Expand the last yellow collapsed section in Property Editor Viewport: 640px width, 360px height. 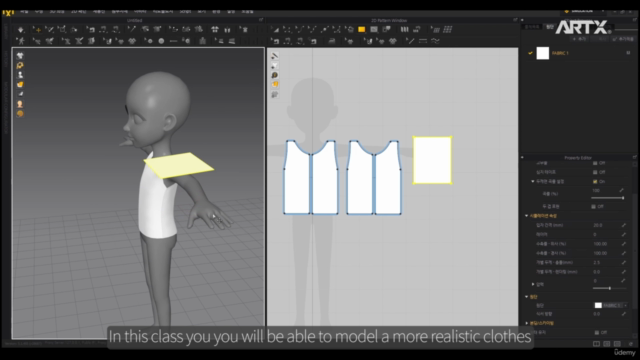tap(527, 323)
